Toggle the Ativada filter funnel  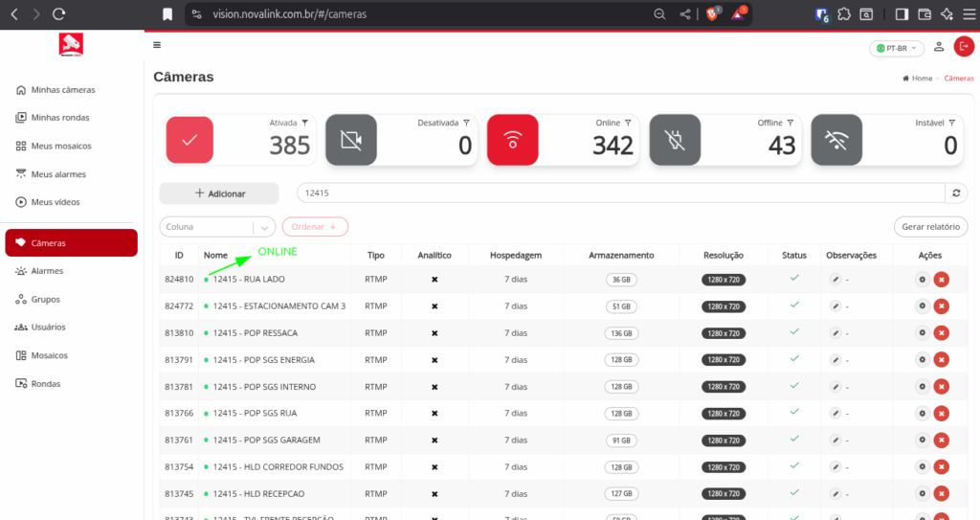[x=305, y=123]
